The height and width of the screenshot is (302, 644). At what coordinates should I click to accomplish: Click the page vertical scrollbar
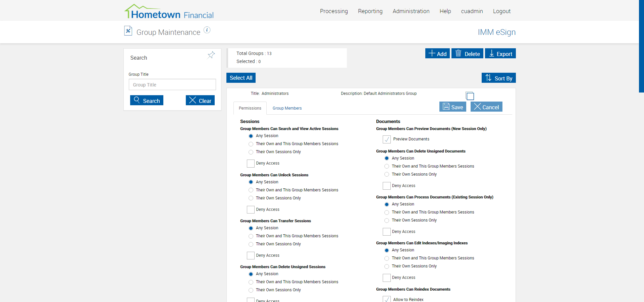[641, 46]
